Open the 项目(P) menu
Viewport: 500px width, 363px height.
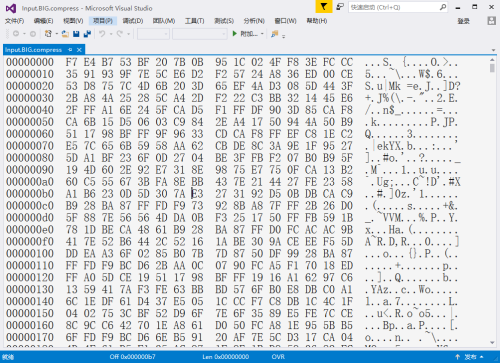tap(103, 21)
